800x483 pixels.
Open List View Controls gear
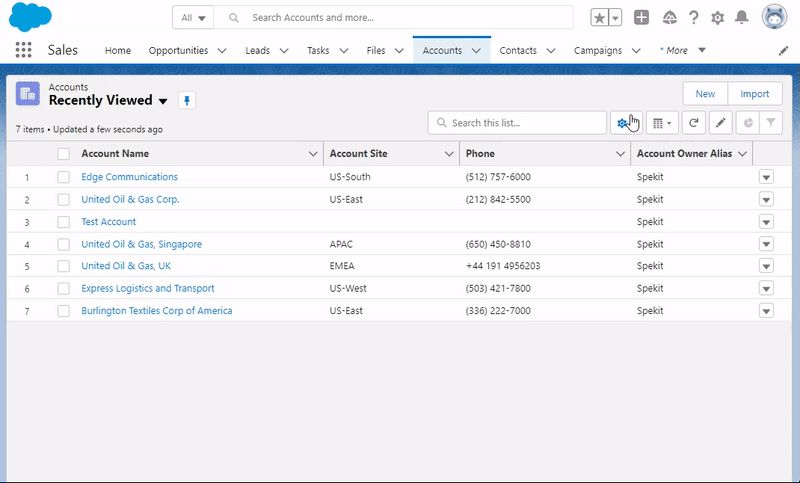point(626,123)
